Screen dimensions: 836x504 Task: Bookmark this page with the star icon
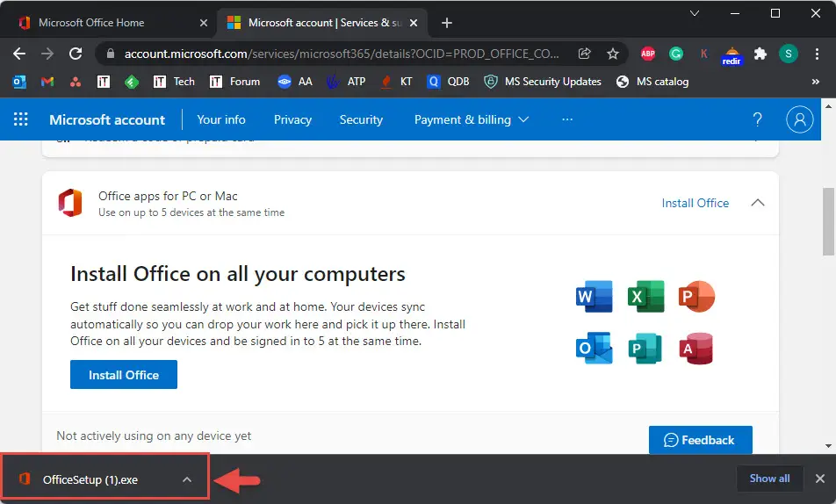pos(613,54)
